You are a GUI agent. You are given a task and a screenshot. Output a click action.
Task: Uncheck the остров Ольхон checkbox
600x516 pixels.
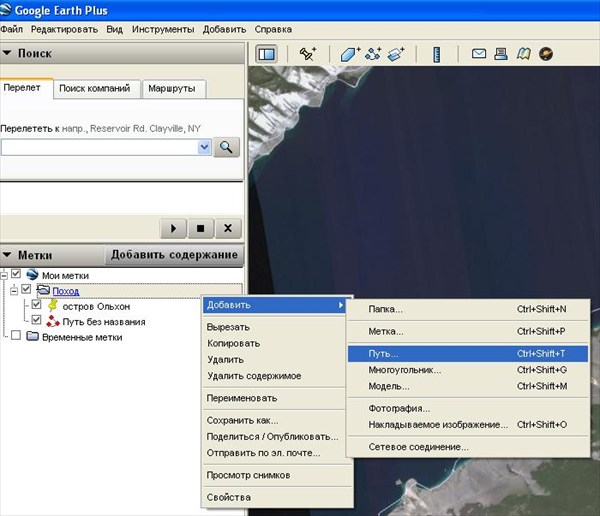coord(36,305)
